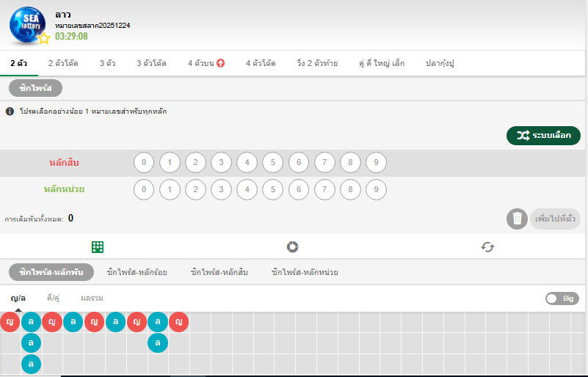The height and width of the screenshot is (377, 588).
Task: Open the grid chart view icon
Action: [x=98, y=247]
